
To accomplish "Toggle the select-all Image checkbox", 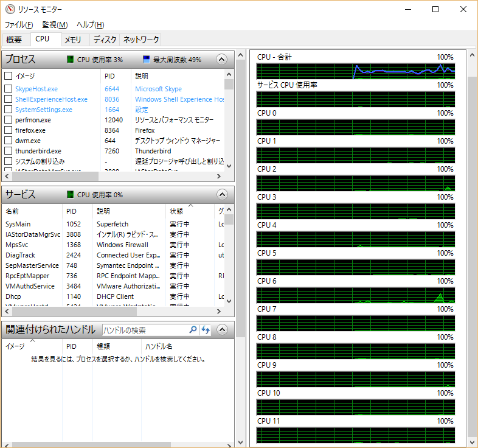I will click(9, 75).
